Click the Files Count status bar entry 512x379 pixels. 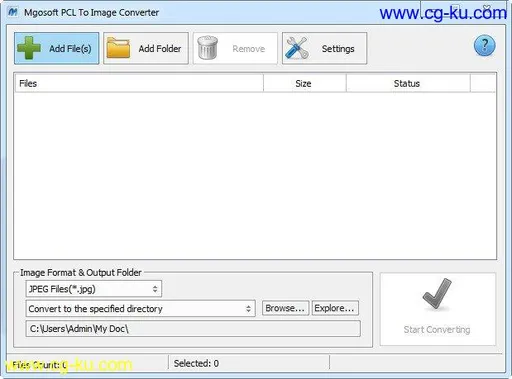[x=39, y=365]
